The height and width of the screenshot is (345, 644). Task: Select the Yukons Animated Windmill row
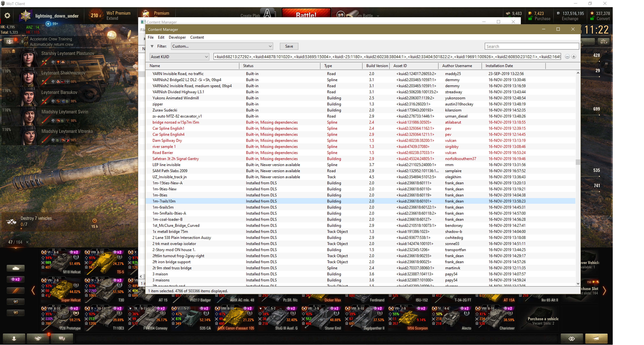[x=360, y=98]
